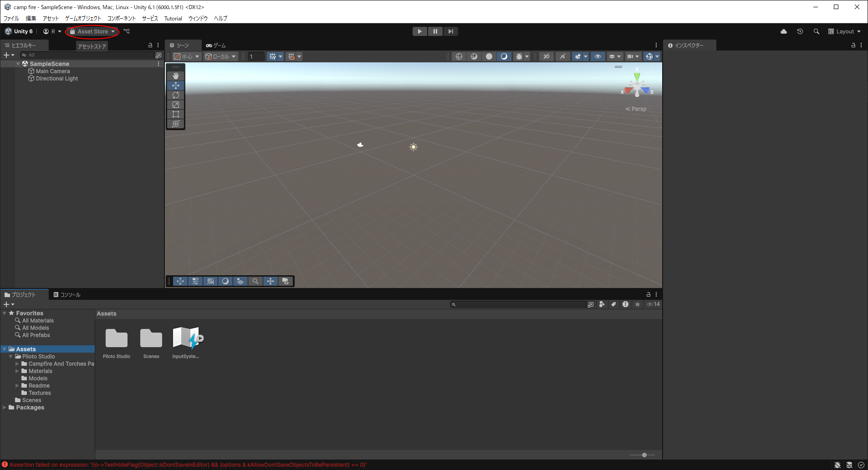The height and width of the screenshot is (470, 868).
Task: Select All Materials favorite
Action: tap(38, 321)
